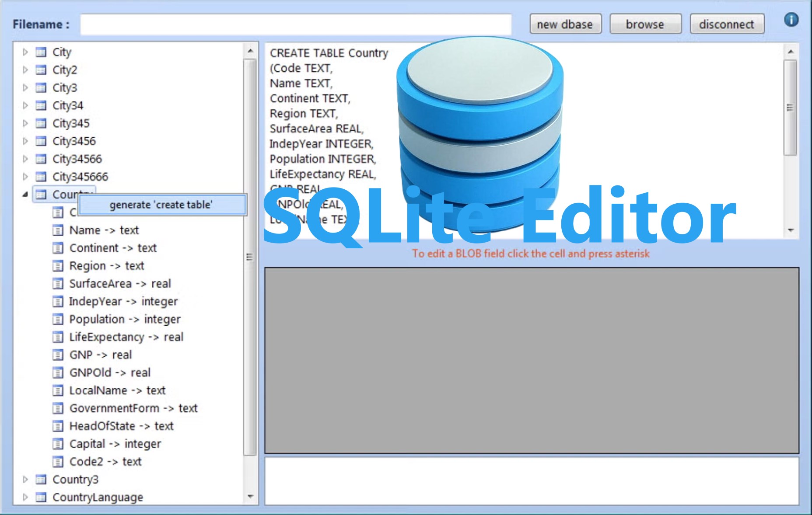Viewport: 812px width, 515px height.
Task: Select the GovernmentForm -> text column
Action: coord(133,408)
